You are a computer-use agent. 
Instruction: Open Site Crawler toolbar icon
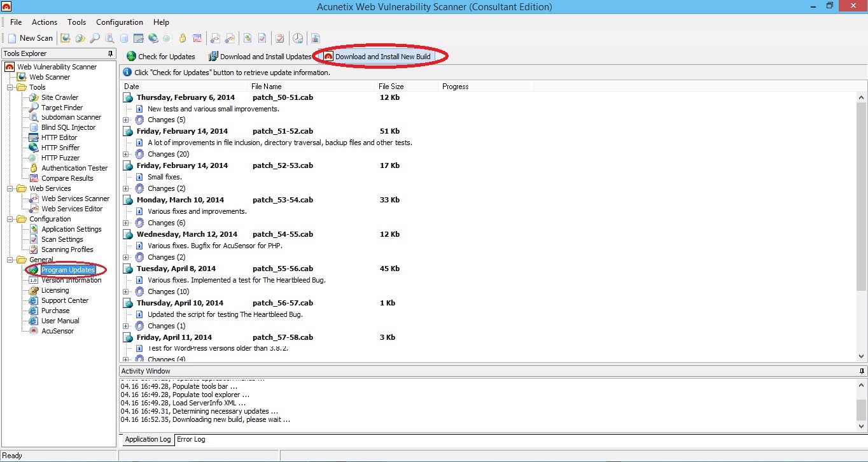coord(80,38)
